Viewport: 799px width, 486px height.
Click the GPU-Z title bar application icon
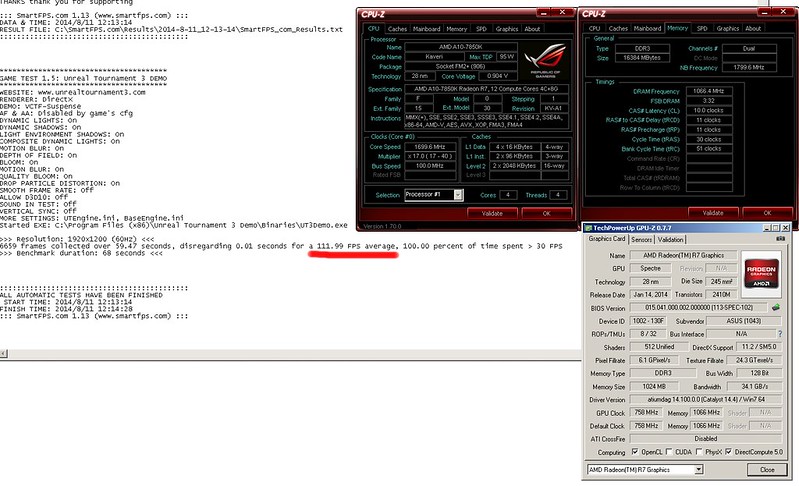pyautogui.click(x=588, y=228)
